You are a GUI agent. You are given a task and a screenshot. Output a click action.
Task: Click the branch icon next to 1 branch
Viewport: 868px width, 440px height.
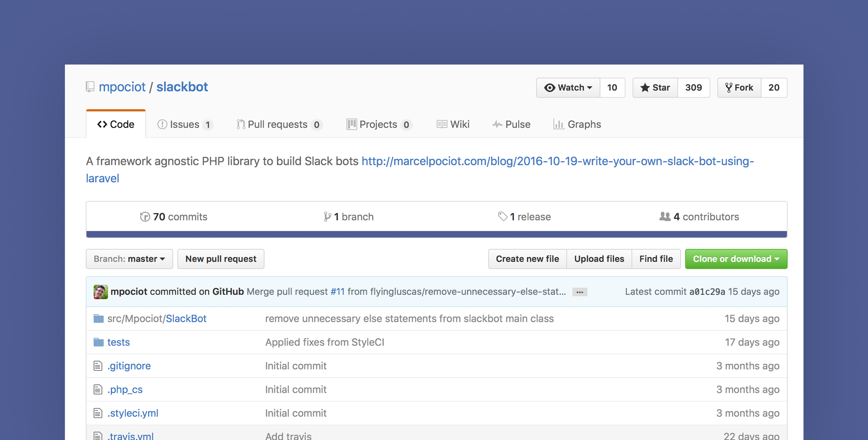pyautogui.click(x=327, y=217)
